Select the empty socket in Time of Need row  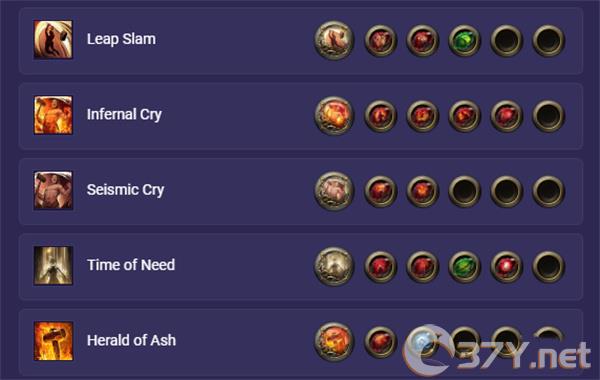pos(548,267)
